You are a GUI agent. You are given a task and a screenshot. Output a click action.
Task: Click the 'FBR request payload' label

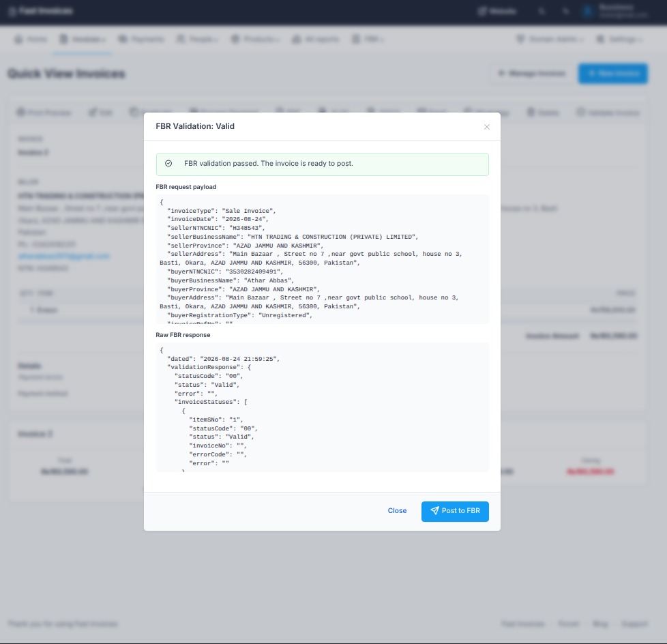pos(186,187)
